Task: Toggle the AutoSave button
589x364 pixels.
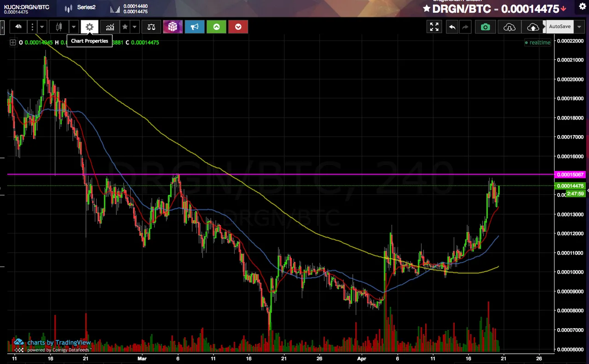Action: point(560,26)
